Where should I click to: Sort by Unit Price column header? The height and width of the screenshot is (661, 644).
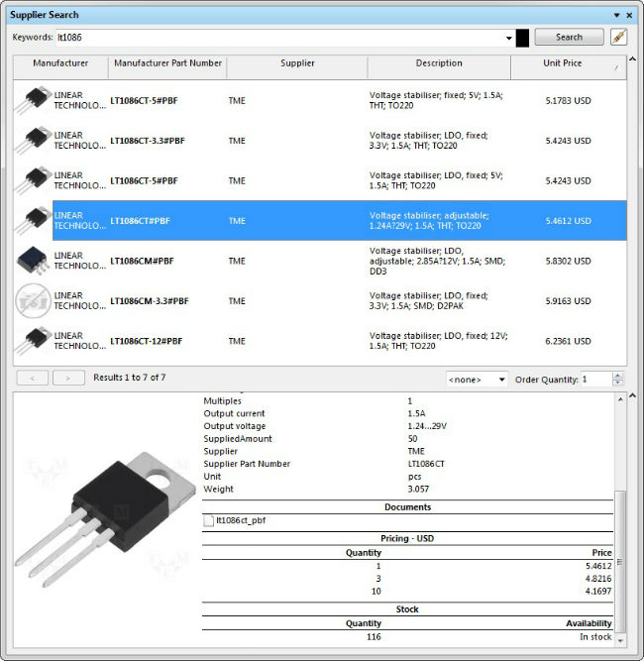click(569, 66)
